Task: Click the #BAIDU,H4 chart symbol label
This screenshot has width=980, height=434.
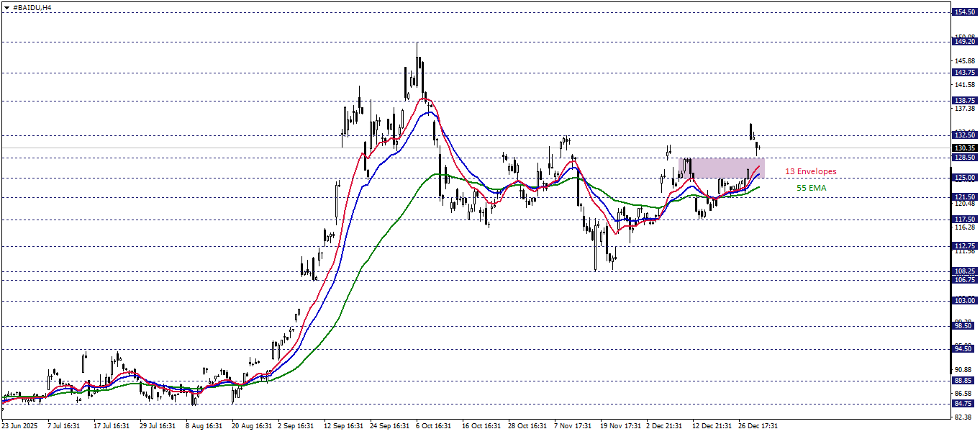Action: (32, 6)
